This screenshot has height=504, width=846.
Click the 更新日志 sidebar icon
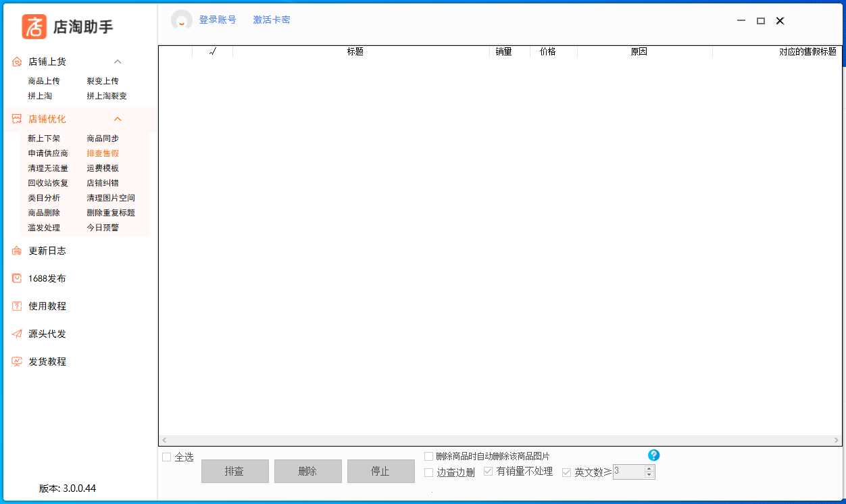pyautogui.click(x=17, y=251)
